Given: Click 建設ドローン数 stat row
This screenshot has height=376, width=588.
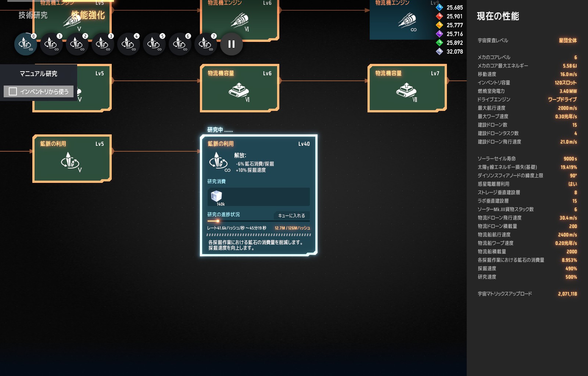Looking at the screenshot, I should pyautogui.click(x=527, y=125).
